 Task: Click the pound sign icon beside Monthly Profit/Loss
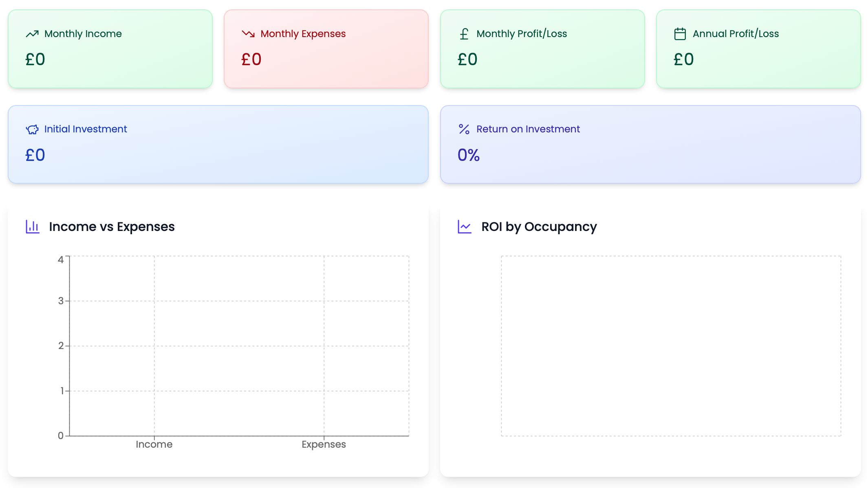click(464, 34)
